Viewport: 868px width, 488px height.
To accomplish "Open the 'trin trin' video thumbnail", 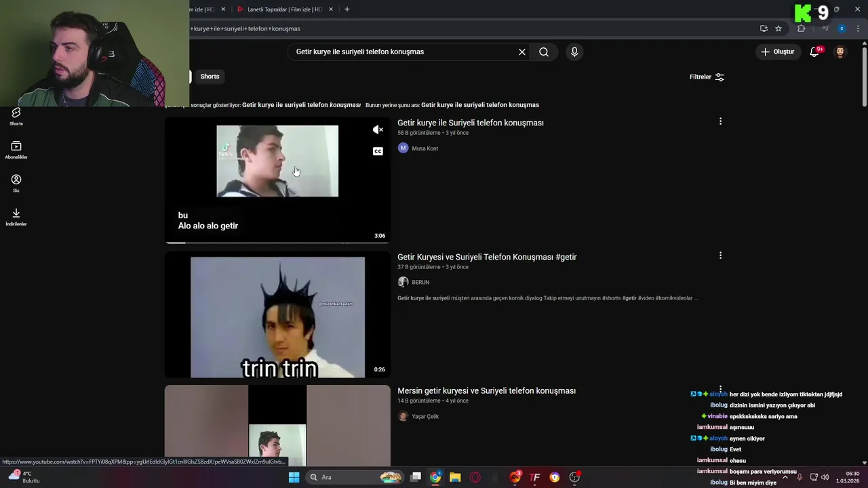I will click(x=277, y=315).
